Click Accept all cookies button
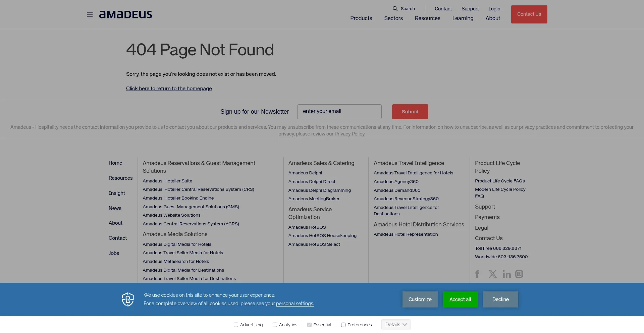 (x=460, y=299)
